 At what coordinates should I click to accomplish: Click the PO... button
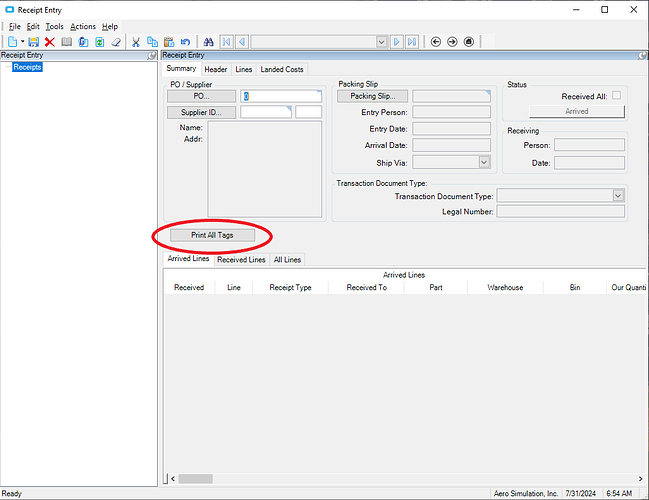pyautogui.click(x=202, y=96)
